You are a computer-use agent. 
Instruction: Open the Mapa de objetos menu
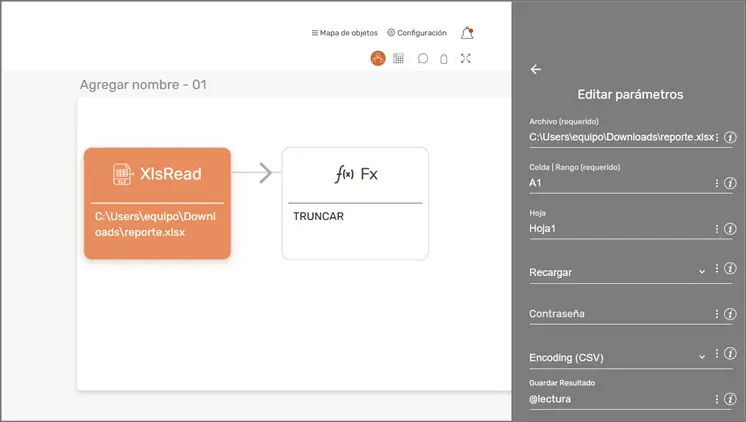[345, 33]
